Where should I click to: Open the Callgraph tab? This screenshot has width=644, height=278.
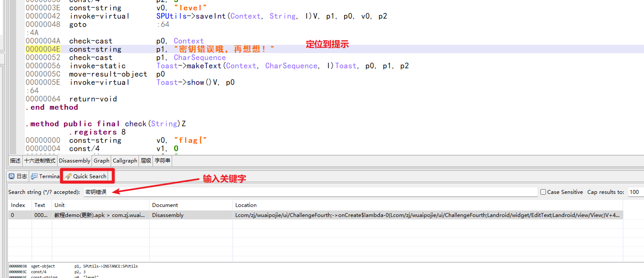click(x=125, y=161)
